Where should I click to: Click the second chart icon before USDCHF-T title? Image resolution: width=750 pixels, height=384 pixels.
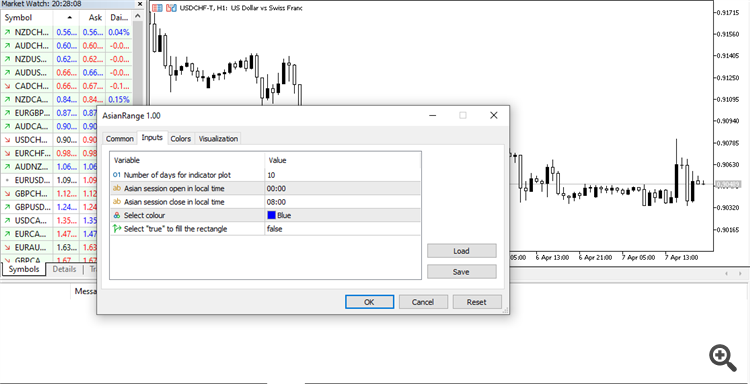[171, 8]
